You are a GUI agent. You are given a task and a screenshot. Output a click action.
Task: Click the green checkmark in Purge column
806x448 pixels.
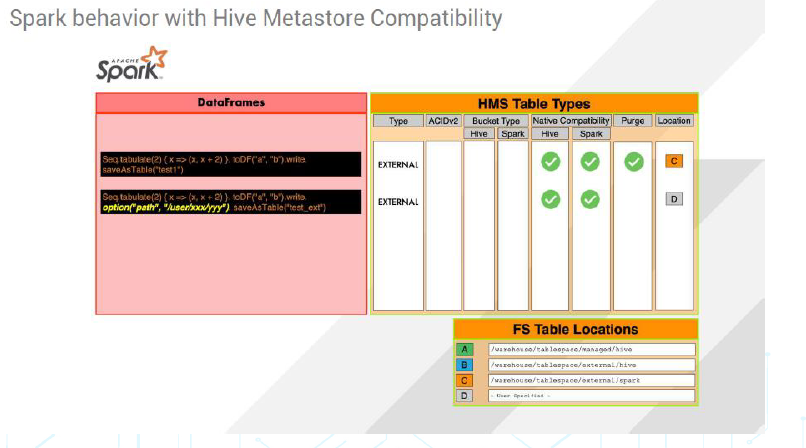click(633, 161)
